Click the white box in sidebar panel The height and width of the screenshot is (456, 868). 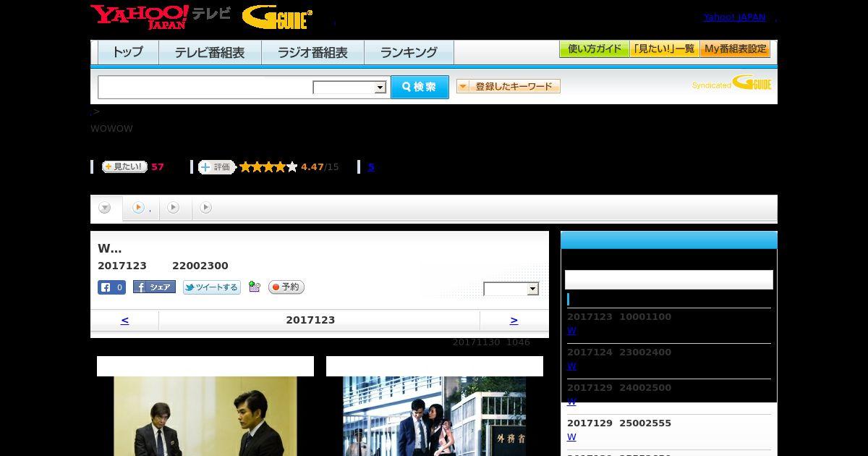pyautogui.click(x=669, y=280)
